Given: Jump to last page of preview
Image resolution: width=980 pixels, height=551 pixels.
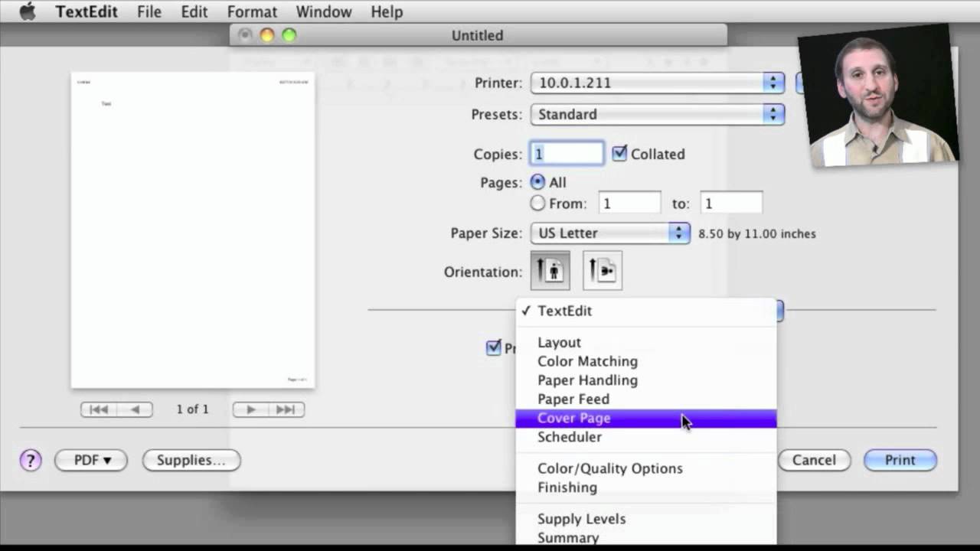Looking at the screenshot, I should 286,409.
